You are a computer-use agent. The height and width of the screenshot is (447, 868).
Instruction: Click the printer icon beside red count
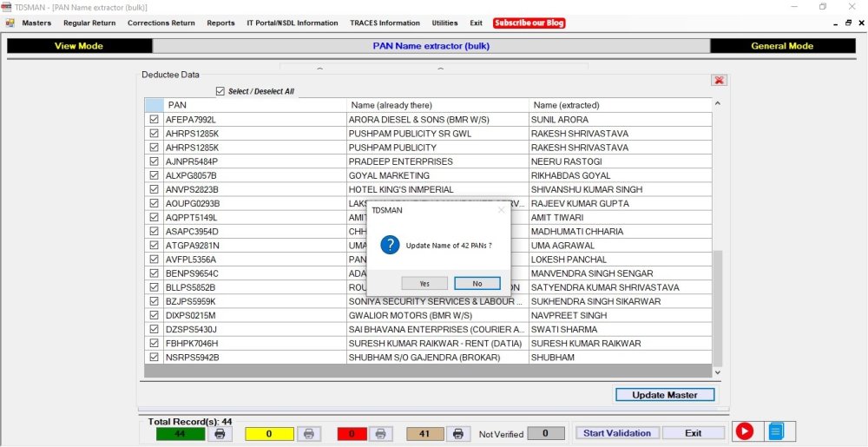(x=379, y=433)
